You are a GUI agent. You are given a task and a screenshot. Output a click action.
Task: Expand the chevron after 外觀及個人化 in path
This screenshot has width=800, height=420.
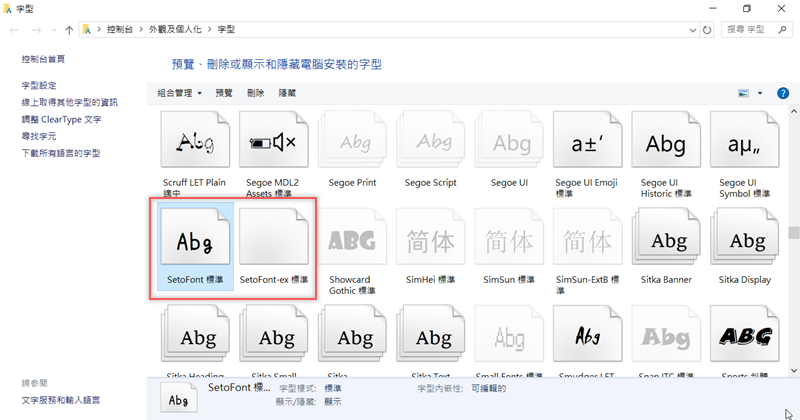point(210,30)
